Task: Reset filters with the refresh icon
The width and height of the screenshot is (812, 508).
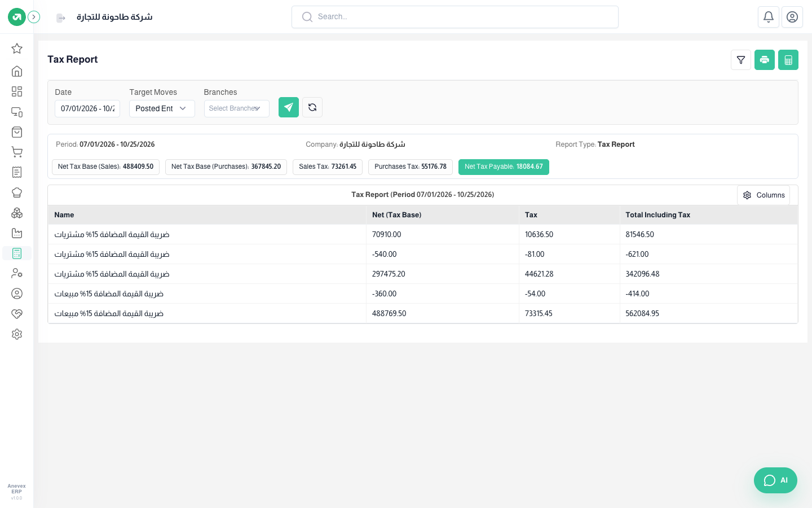Action: (312, 107)
